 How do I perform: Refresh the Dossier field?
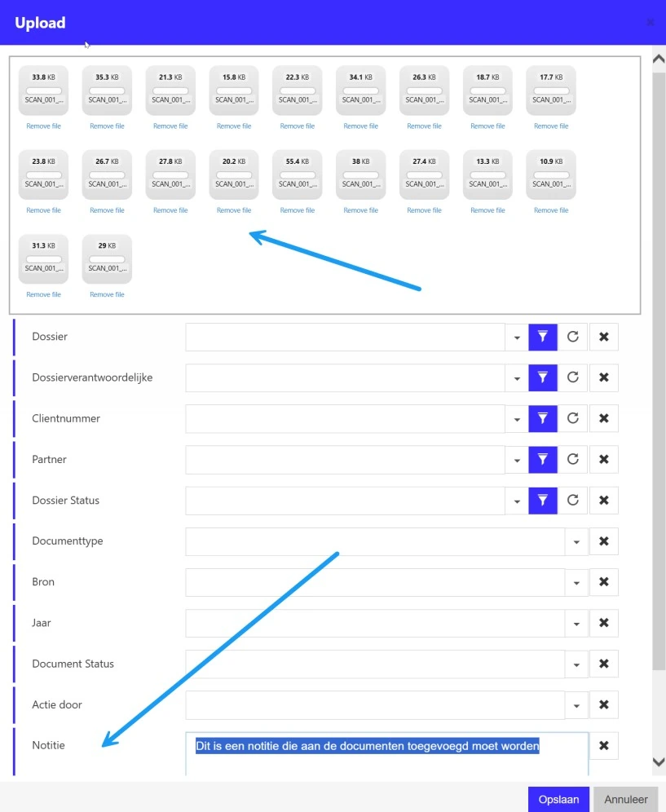tap(573, 338)
